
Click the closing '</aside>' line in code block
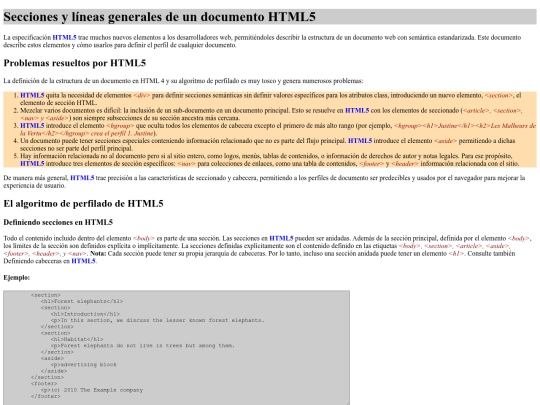[54, 371]
